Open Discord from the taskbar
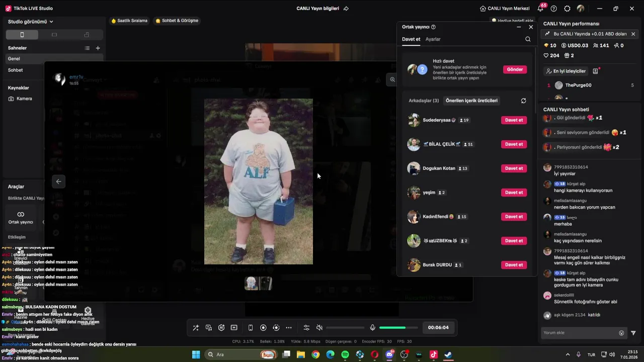 pos(389,354)
